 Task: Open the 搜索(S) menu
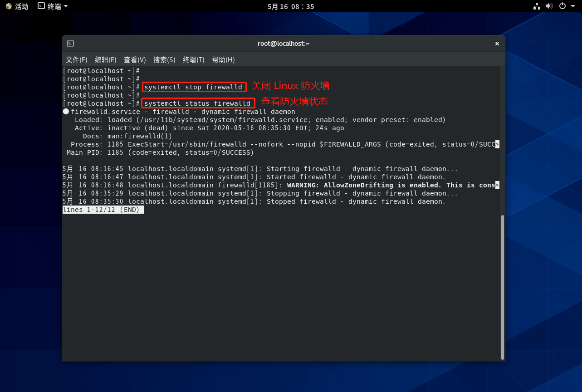(164, 60)
